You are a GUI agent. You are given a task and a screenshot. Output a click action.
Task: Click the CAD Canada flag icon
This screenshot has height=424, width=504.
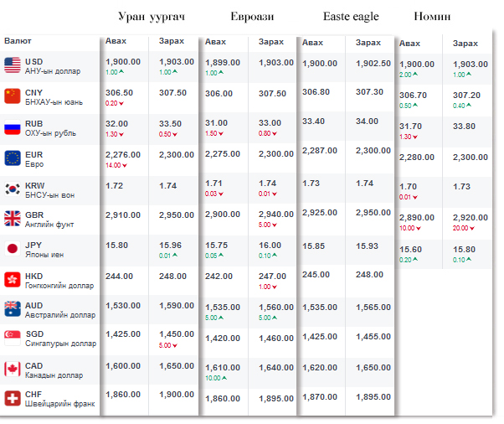(x=13, y=369)
